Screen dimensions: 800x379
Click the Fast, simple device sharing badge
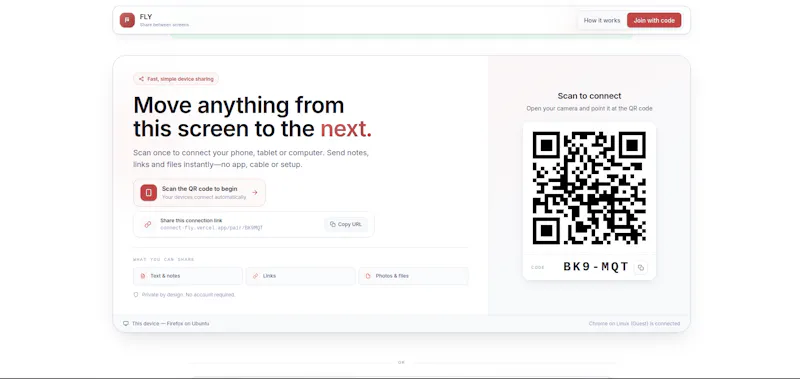176,79
